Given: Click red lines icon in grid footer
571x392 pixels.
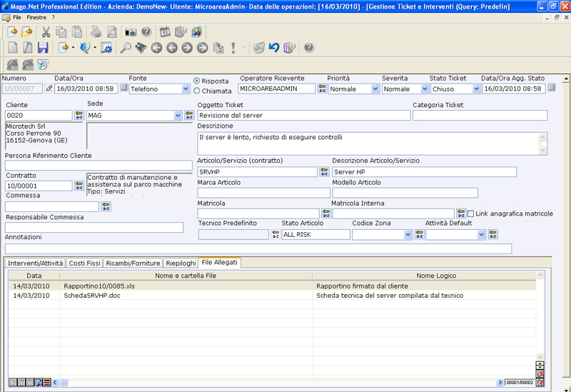Looking at the screenshot, I should click(47, 382).
